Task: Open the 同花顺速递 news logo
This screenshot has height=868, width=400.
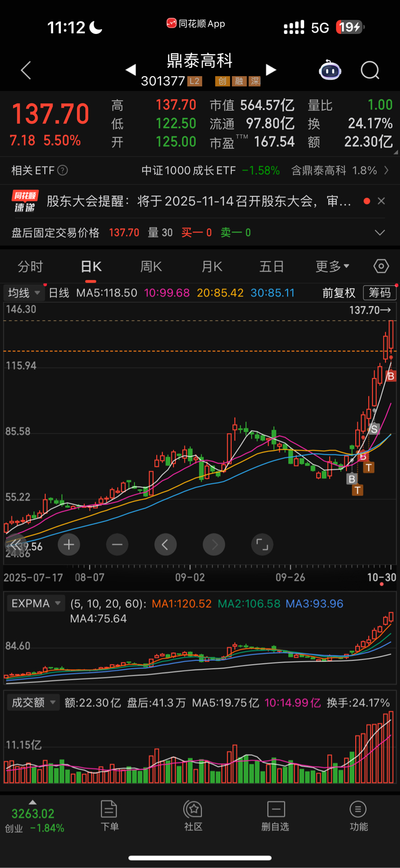Action: (x=24, y=201)
